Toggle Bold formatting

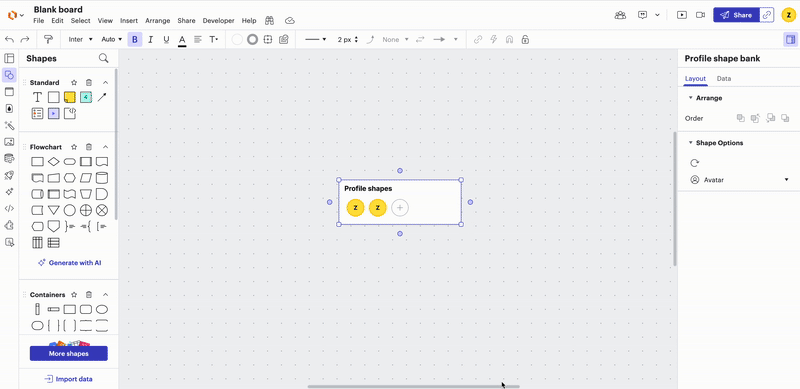pos(135,39)
